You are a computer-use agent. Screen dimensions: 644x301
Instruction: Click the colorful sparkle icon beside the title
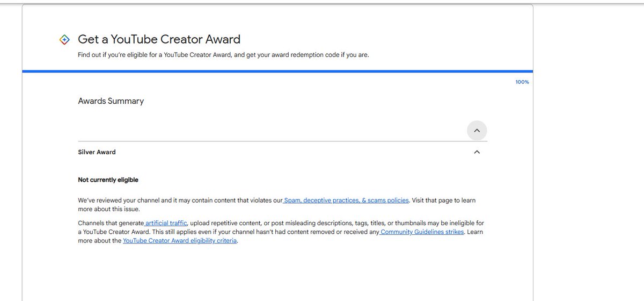tap(64, 39)
